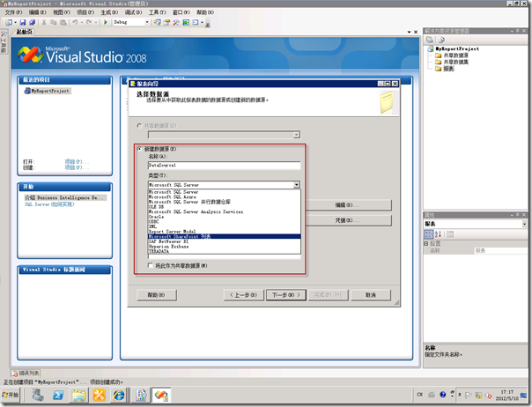The height and width of the screenshot is (407, 532).
Task: Click the Redo arrow toolbar icon
Action: point(89,22)
